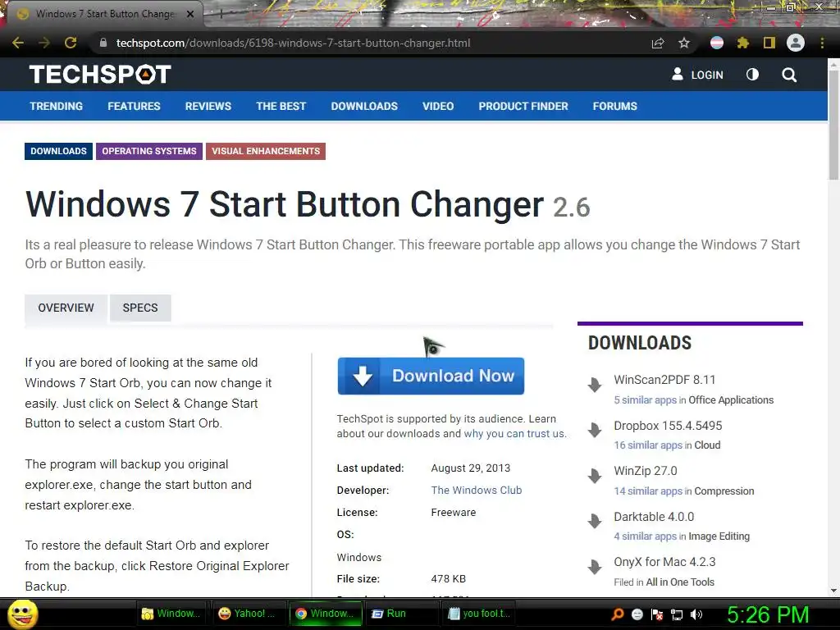This screenshot has width=840, height=630.
Task: Click the browser forward arrow
Action: click(44, 43)
